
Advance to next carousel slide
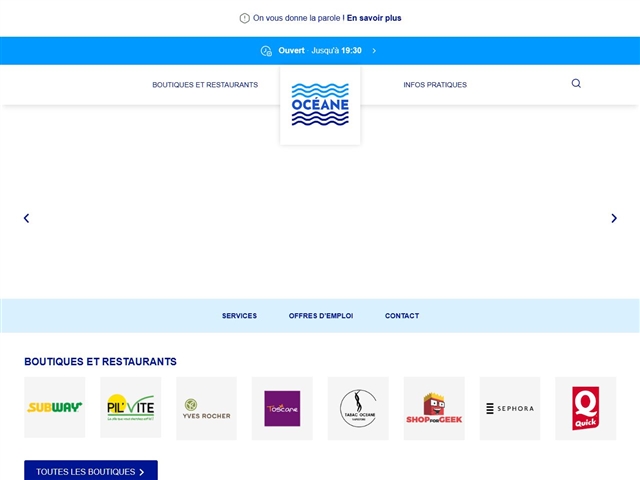tap(614, 218)
